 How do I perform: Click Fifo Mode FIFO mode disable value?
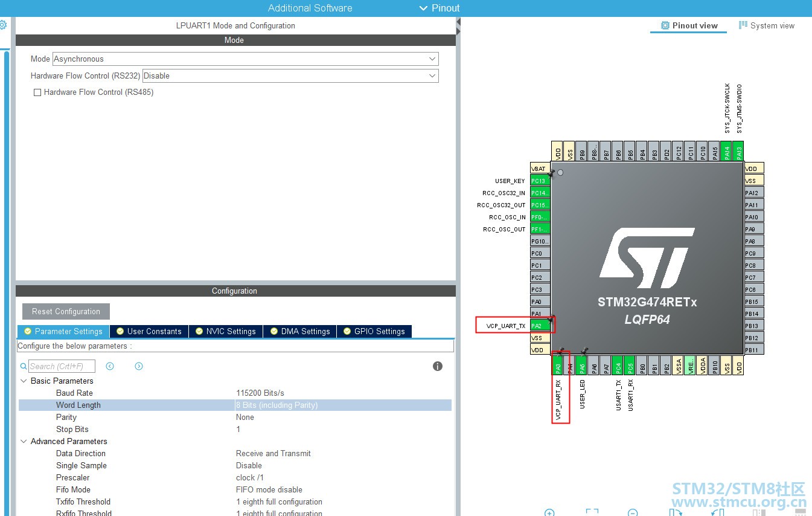[269, 490]
